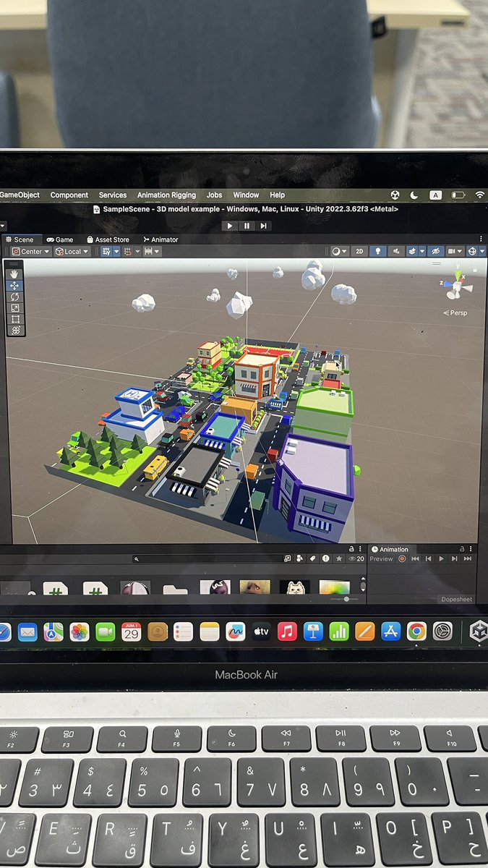Click the Play button
The height and width of the screenshot is (868, 488).
point(230,226)
